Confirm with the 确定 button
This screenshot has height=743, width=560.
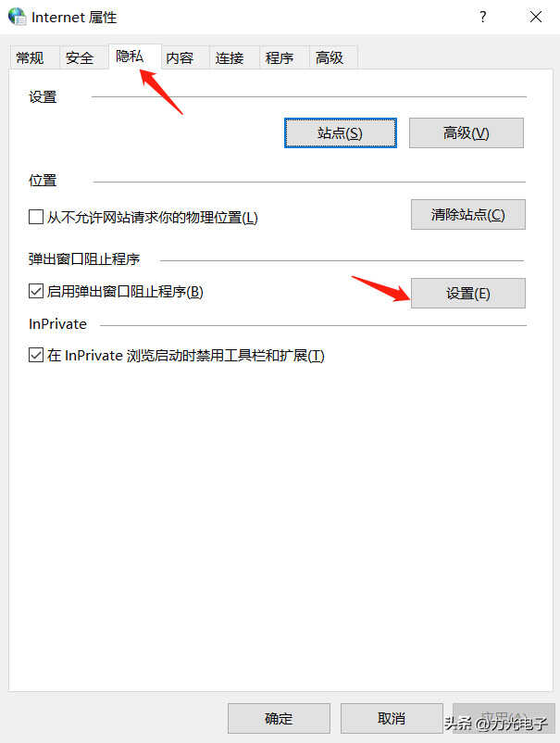click(x=279, y=718)
